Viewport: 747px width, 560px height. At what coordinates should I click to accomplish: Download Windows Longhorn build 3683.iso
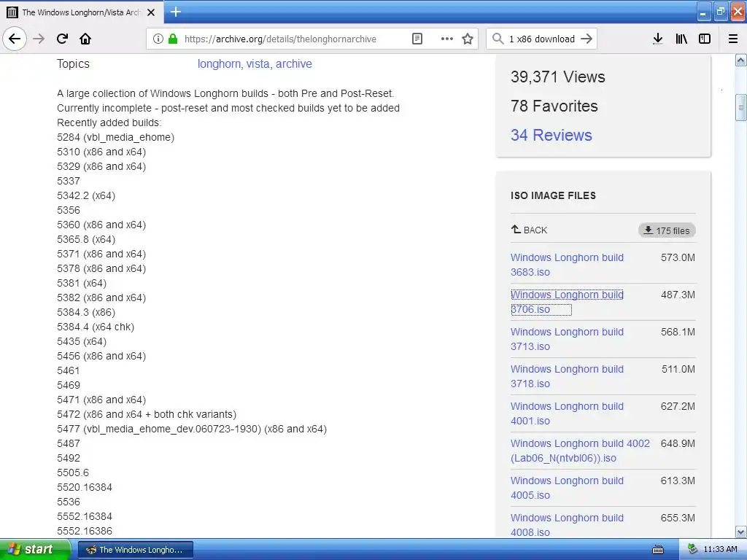point(567,265)
